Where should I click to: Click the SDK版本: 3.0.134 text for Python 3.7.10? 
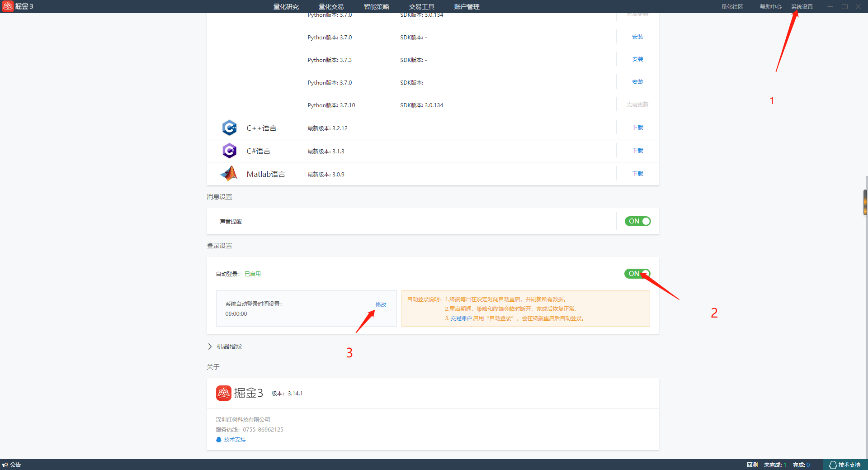(421, 105)
